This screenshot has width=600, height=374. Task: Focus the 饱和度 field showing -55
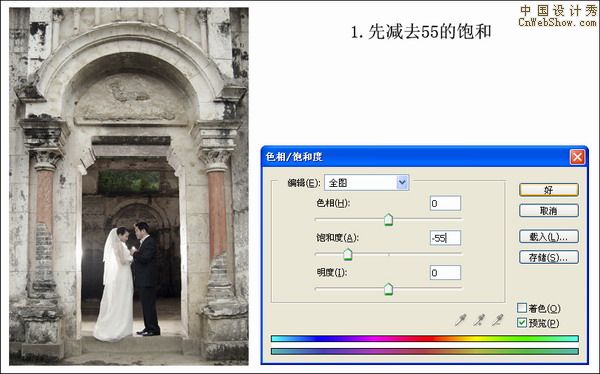tap(445, 238)
